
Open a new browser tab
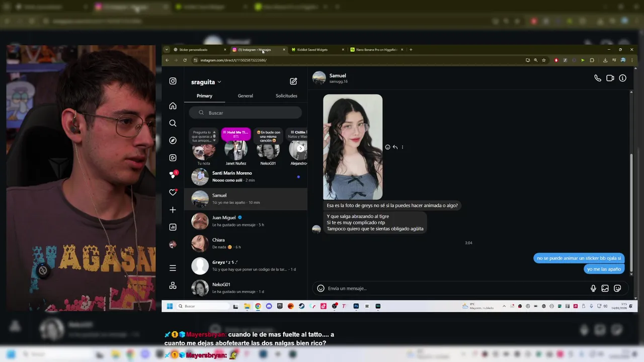click(411, 50)
